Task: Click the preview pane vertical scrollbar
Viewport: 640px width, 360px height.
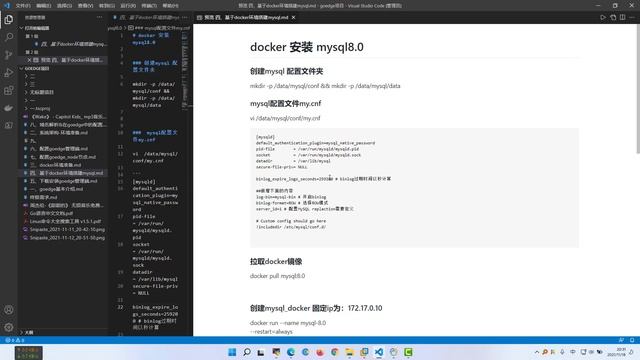Action: pyautogui.click(x=638, y=89)
